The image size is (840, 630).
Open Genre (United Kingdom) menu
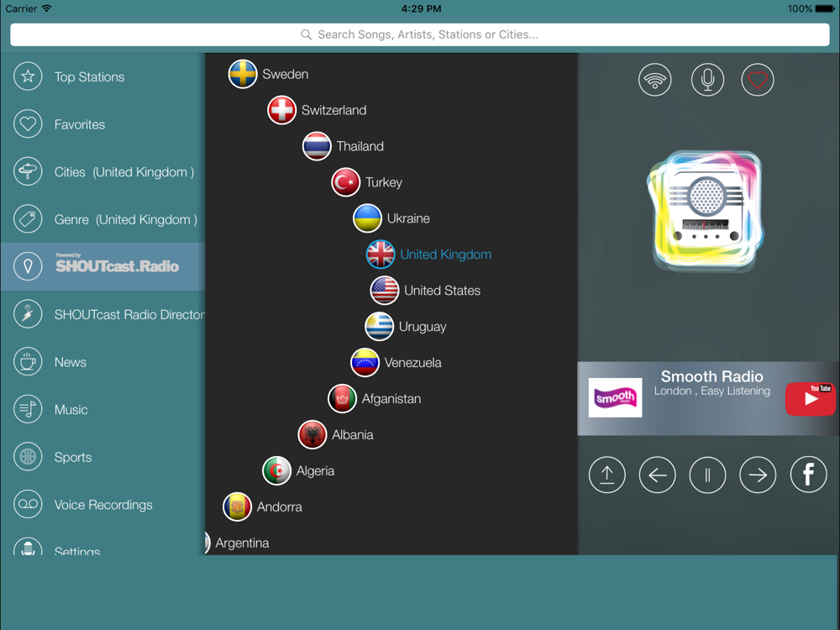126,219
